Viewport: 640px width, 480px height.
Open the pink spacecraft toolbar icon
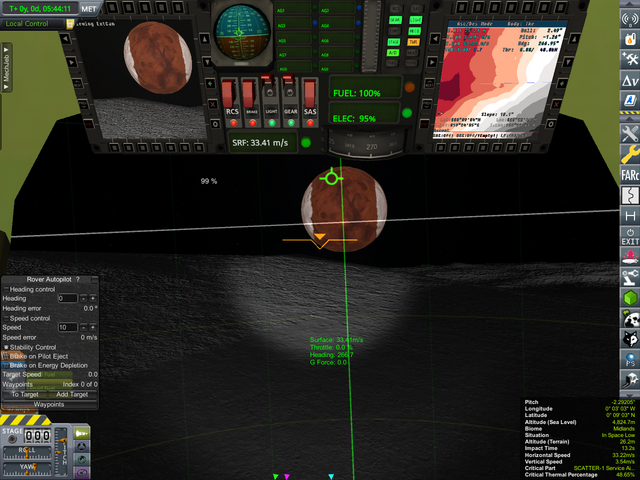[630, 257]
